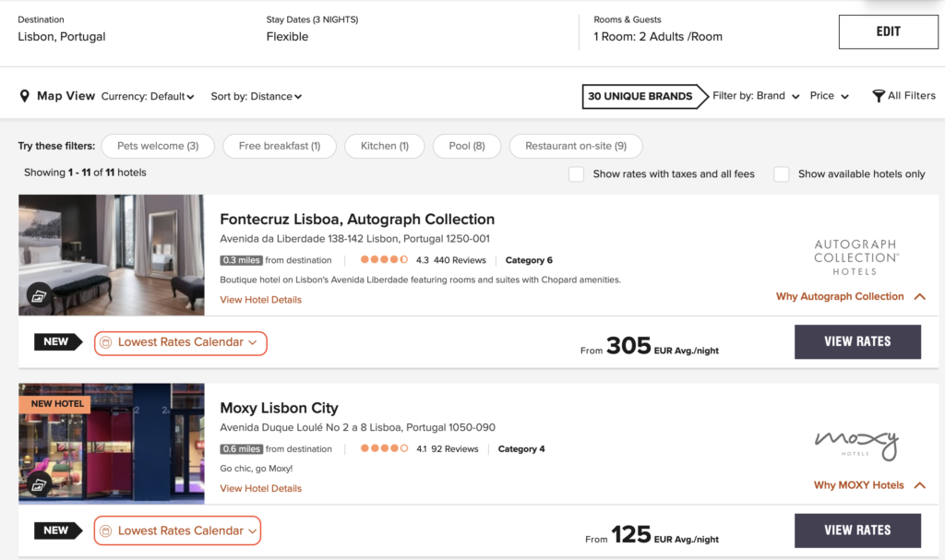The image size is (945, 560).
Task: Click the Autograph Collection Hotels logo
Action: coord(855,257)
